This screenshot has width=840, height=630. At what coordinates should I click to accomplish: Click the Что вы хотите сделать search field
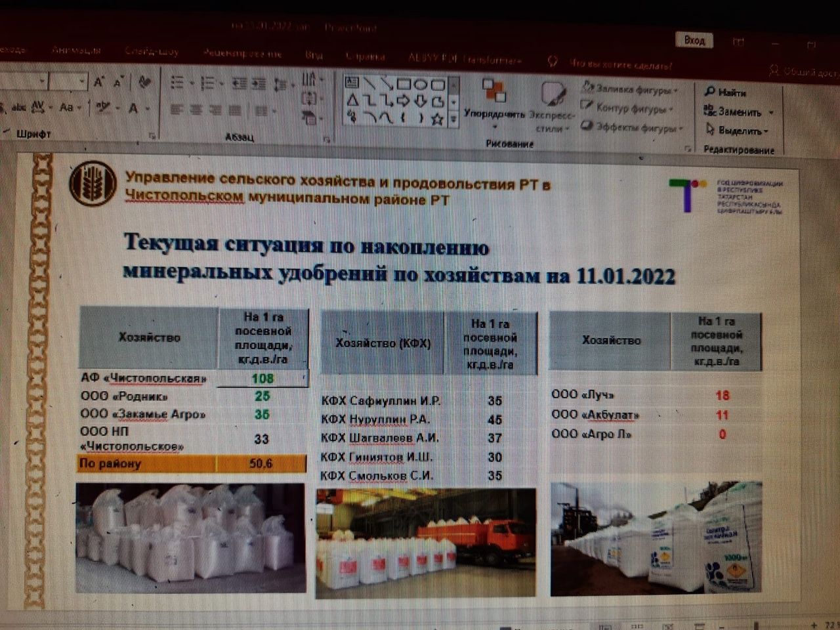click(620, 65)
